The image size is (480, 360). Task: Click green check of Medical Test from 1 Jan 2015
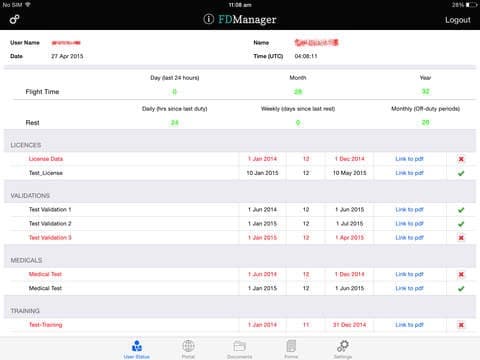tap(461, 289)
